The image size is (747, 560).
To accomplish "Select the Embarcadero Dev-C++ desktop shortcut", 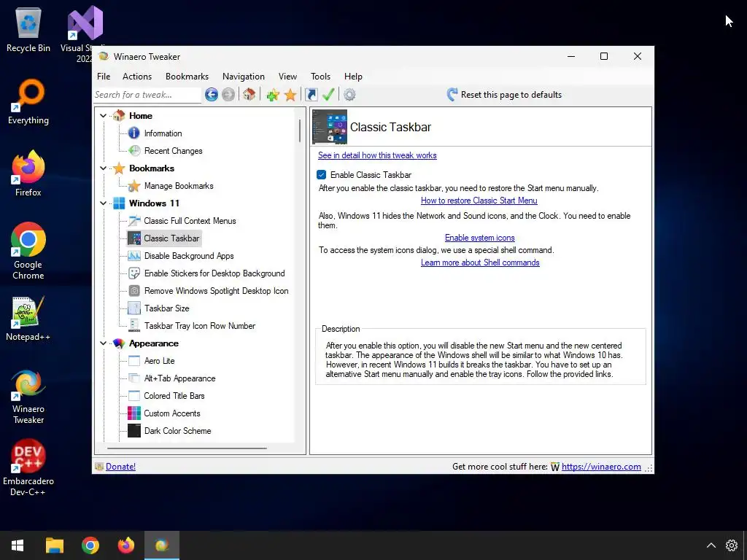I will 28,467.
